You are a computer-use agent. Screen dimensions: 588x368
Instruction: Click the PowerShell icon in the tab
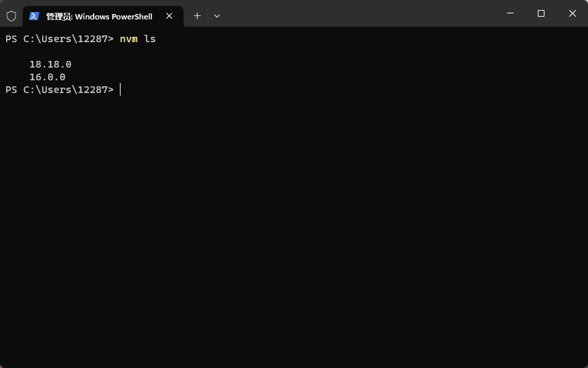click(34, 16)
